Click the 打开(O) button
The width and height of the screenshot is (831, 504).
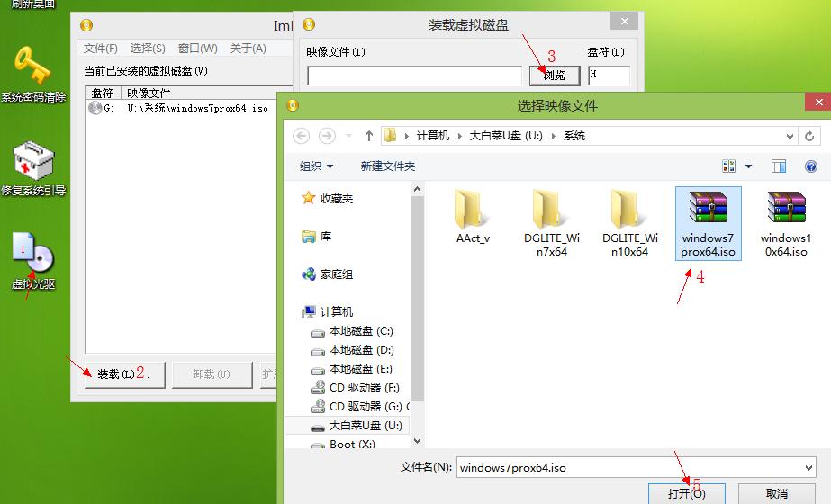[686, 493]
